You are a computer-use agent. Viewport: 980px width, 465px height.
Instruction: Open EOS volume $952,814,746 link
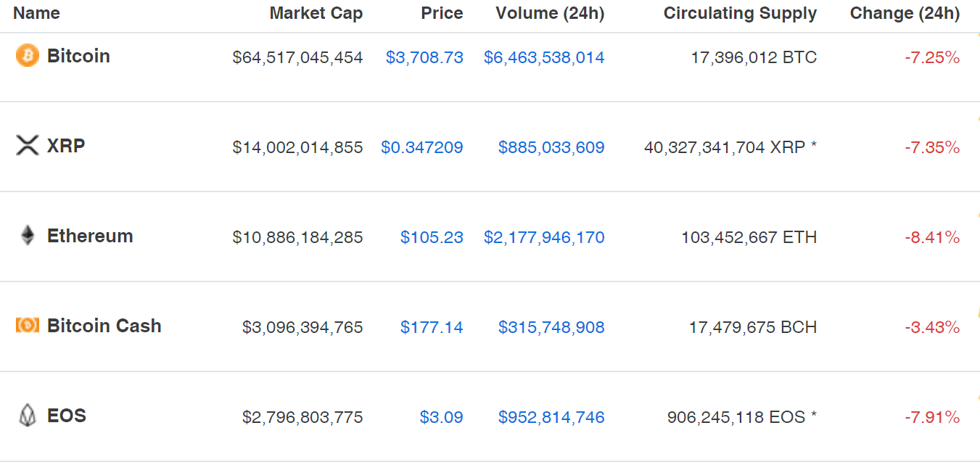[551, 417]
